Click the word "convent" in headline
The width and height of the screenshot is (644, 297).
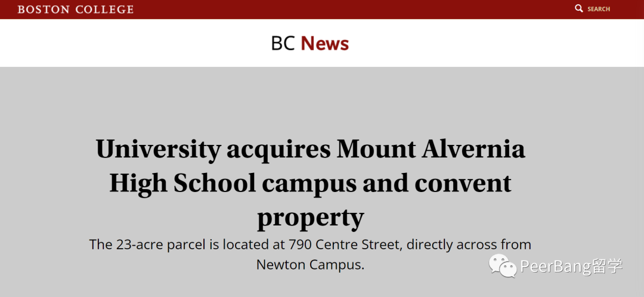click(463, 183)
